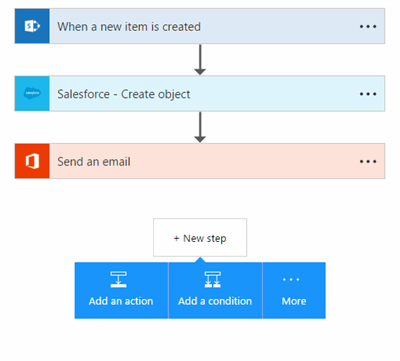This screenshot has width=400, height=361.
Task: Click the Office 365 Outlook icon
Action: (x=32, y=161)
